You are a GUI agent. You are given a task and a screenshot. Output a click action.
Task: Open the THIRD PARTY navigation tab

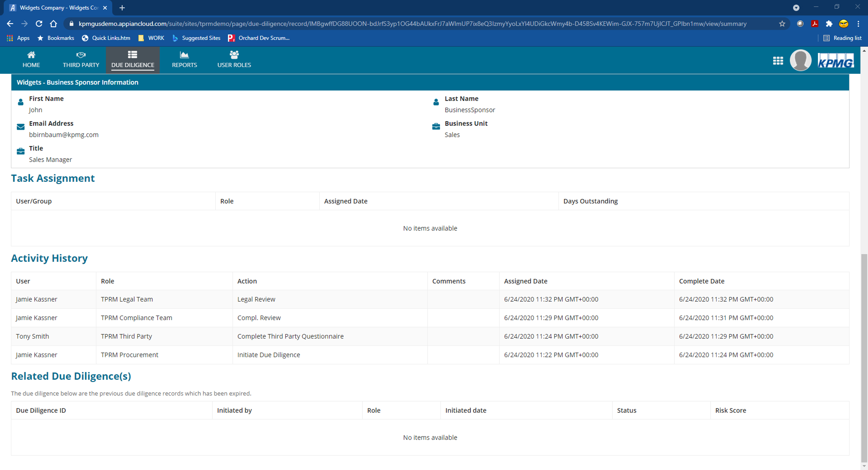(x=81, y=60)
